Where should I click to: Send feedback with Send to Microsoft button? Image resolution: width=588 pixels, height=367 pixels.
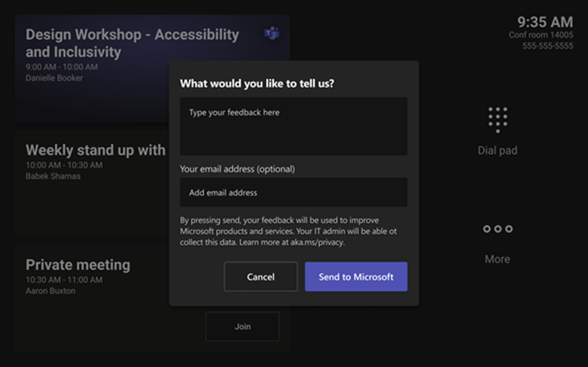click(356, 277)
